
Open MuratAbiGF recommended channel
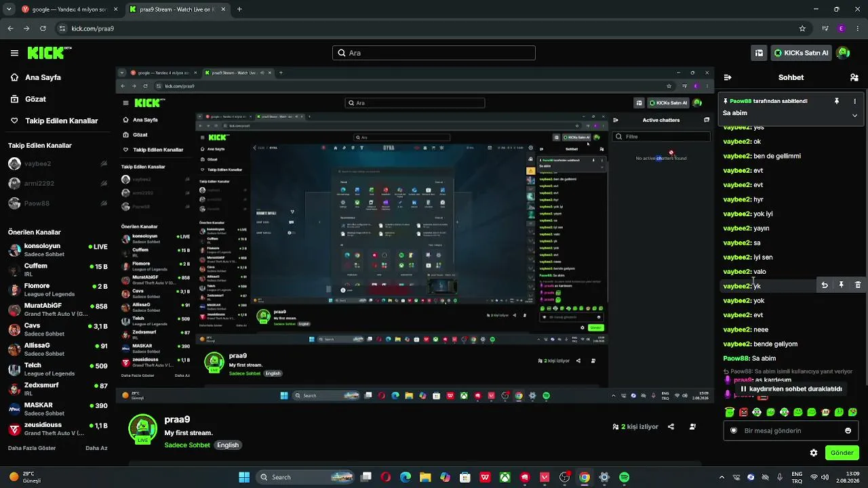pyautogui.click(x=58, y=309)
